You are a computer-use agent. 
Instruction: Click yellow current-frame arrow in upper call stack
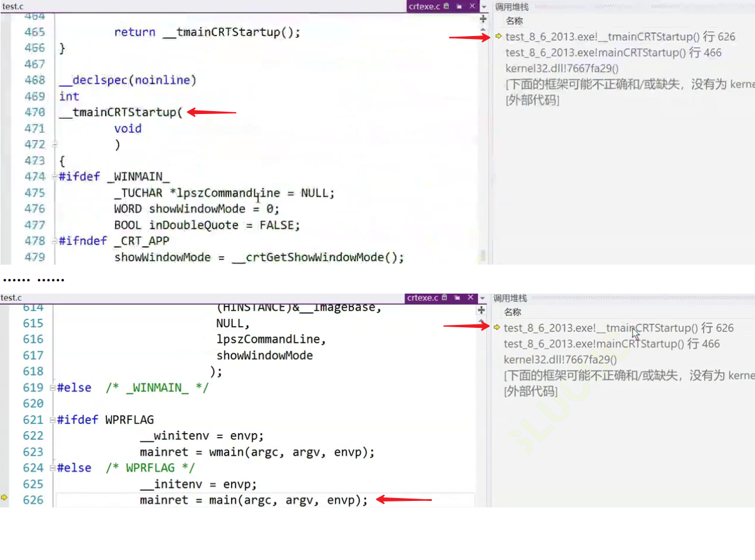pos(498,37)
